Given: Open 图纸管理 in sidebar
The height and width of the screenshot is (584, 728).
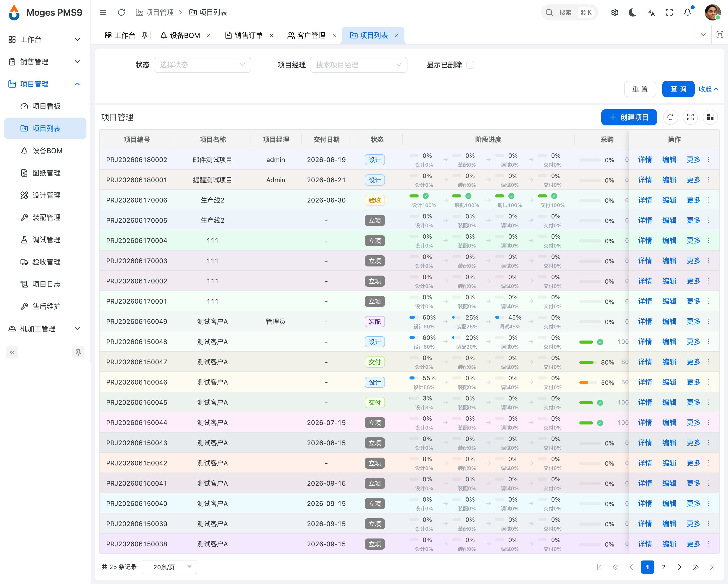Looking at the screenshot, I should click(45, 173).
